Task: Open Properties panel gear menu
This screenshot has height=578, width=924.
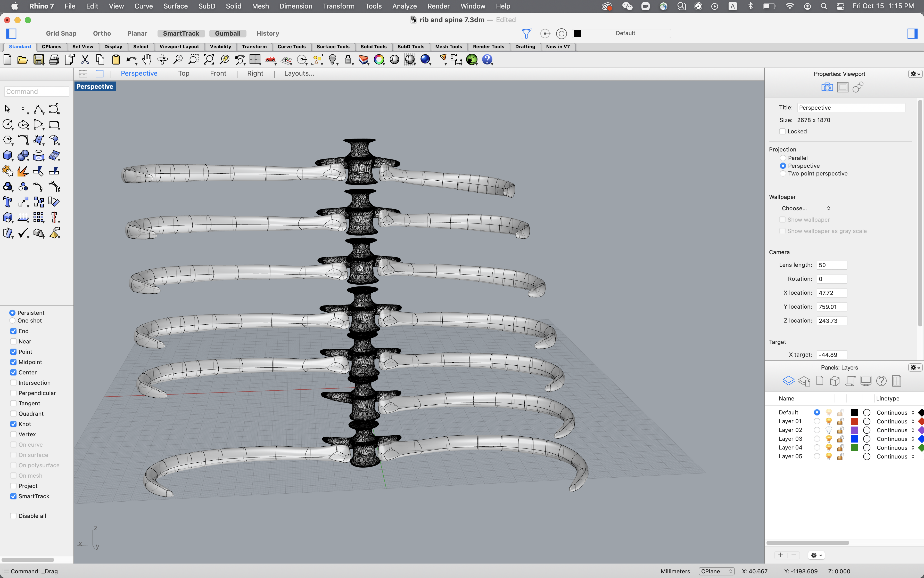Action: point(915,74)
